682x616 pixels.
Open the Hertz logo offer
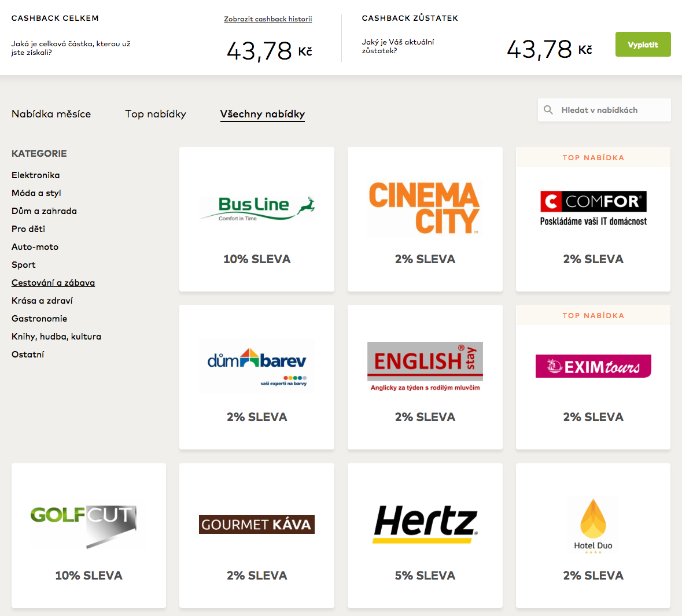[x=425, y=524]
